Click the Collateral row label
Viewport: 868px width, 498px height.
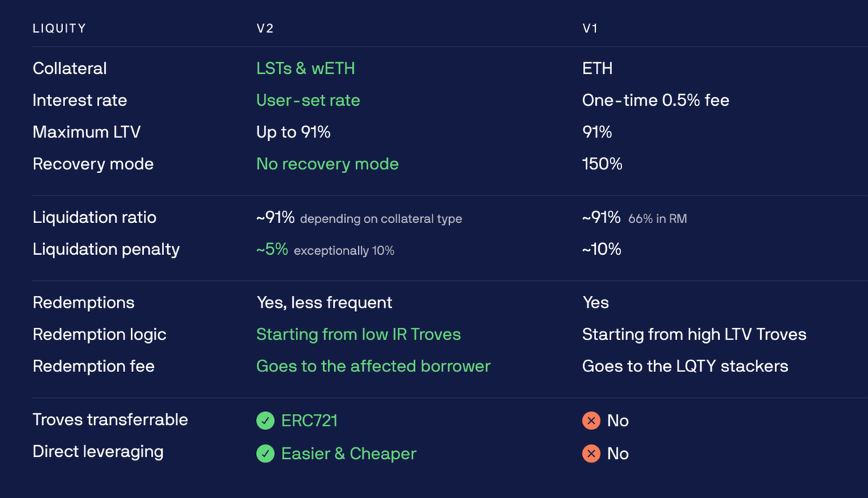69,69
